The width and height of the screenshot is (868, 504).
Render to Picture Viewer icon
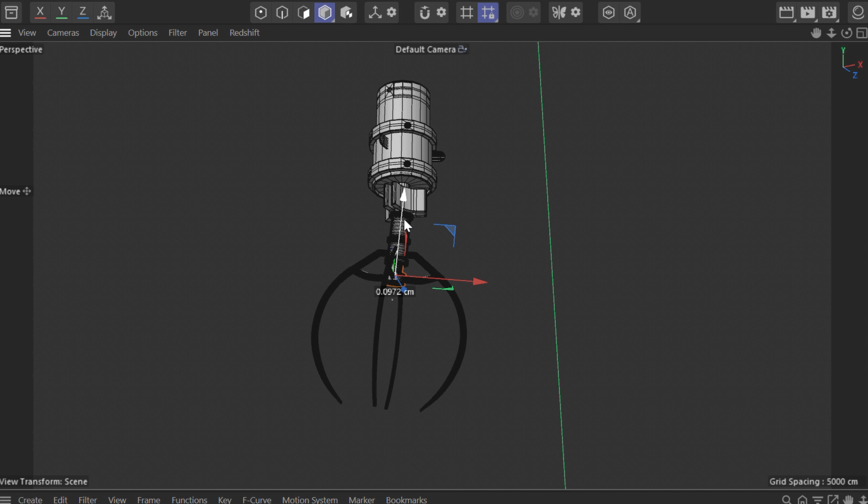tap(808, 13)
